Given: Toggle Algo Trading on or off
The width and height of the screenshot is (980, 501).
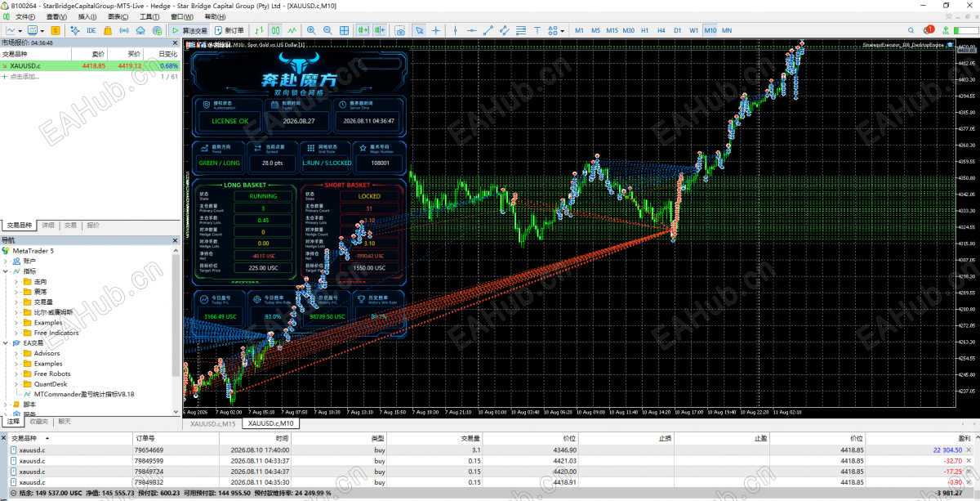Looking at the screenshot, I should point(189,30).
